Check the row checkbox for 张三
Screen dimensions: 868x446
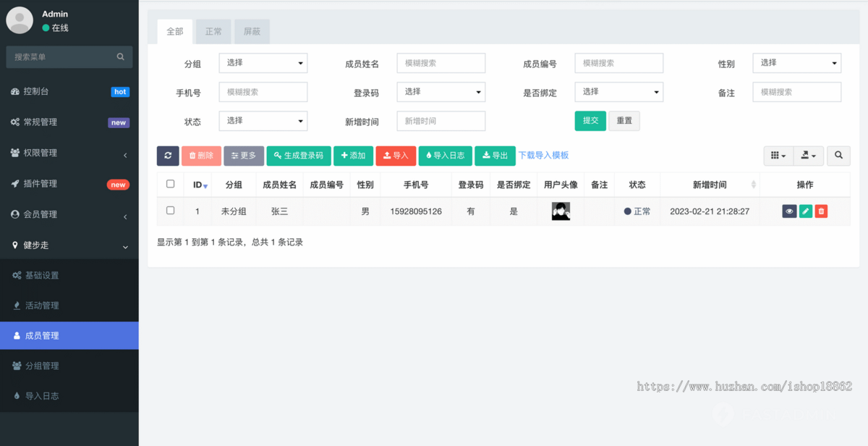170,211
